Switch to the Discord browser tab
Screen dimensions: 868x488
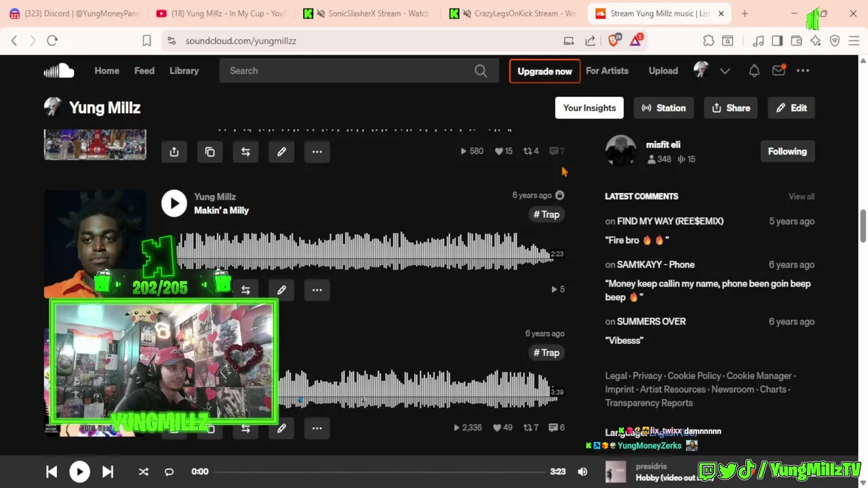(x=73, y=14)
